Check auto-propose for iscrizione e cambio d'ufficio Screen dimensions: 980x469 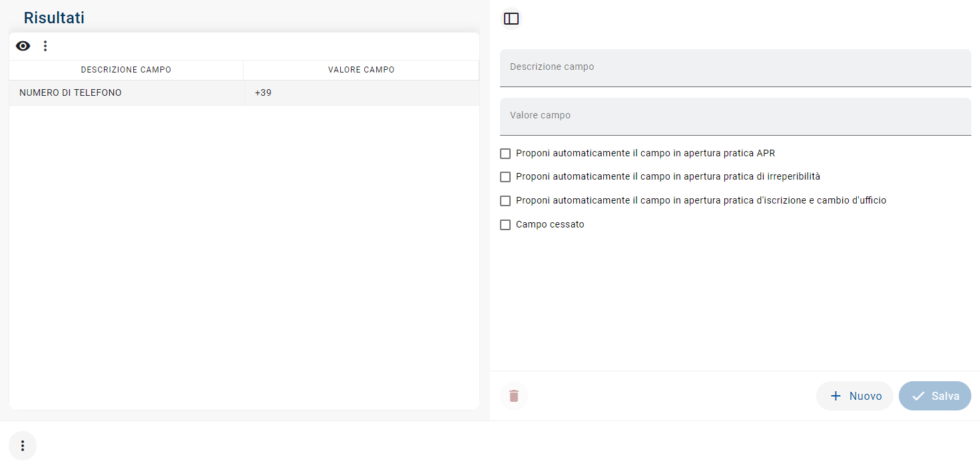pyautogui.click(x=505, y=201)
